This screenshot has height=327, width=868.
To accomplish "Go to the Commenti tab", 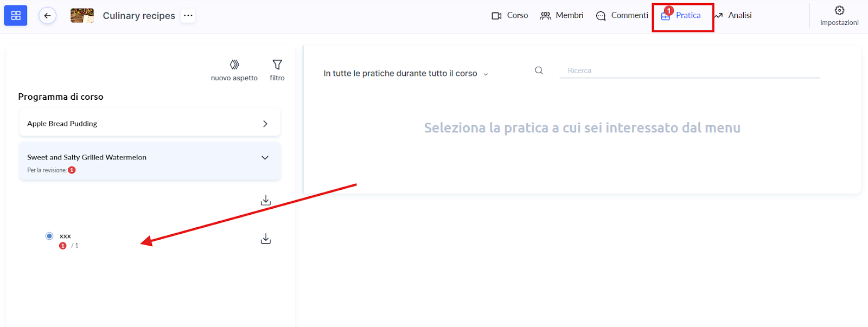I will 622,16.
